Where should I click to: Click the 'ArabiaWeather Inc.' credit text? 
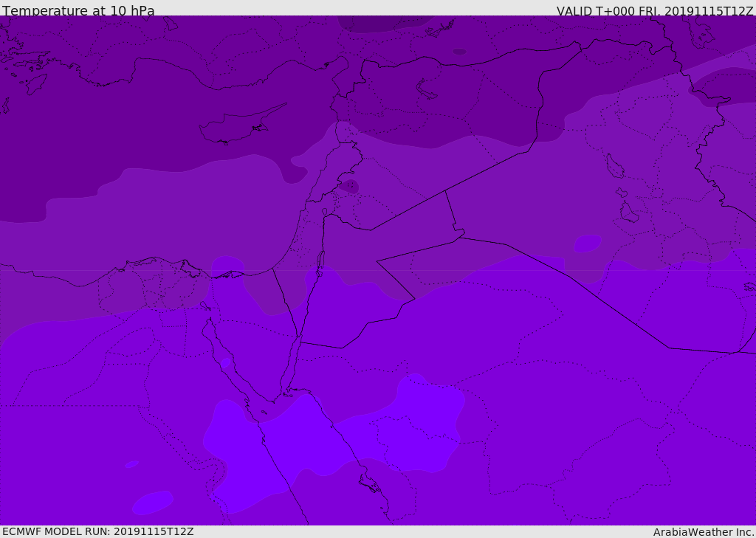pos(704,532)
